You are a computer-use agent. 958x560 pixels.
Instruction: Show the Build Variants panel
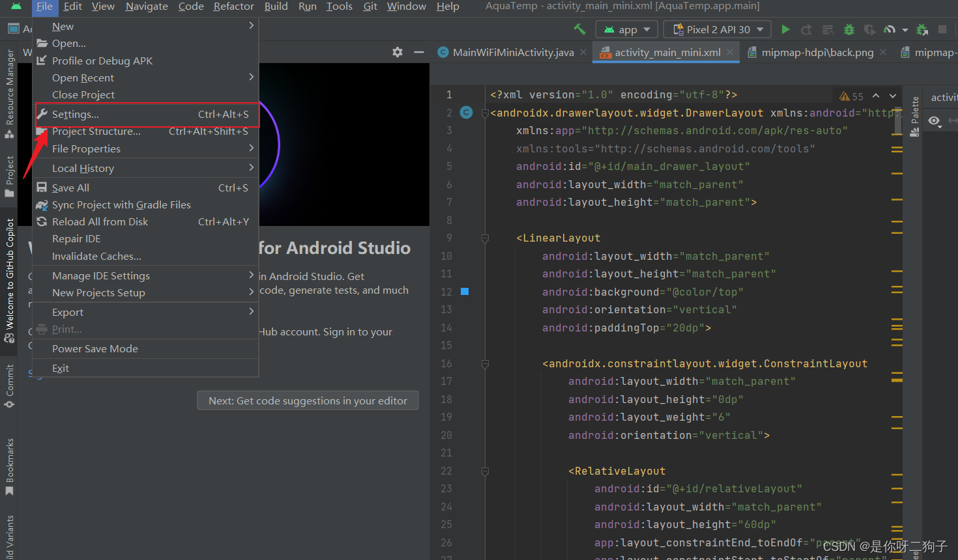[x=9, y=534]
